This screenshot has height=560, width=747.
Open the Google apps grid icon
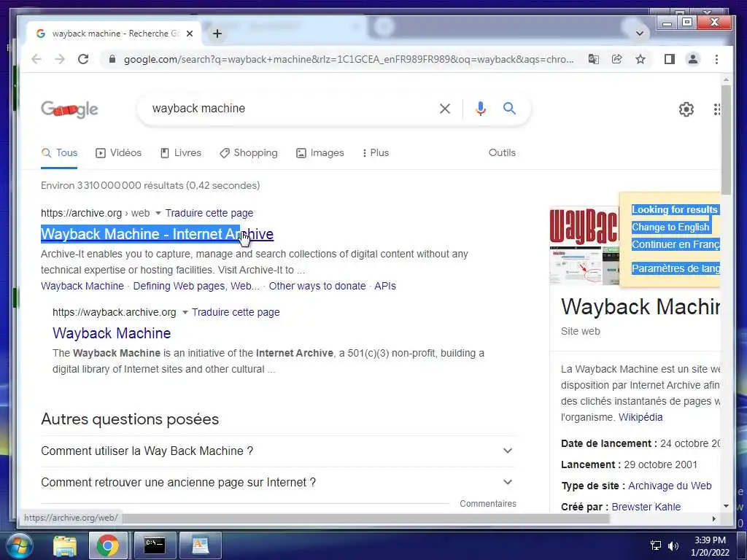click(717, 109)
